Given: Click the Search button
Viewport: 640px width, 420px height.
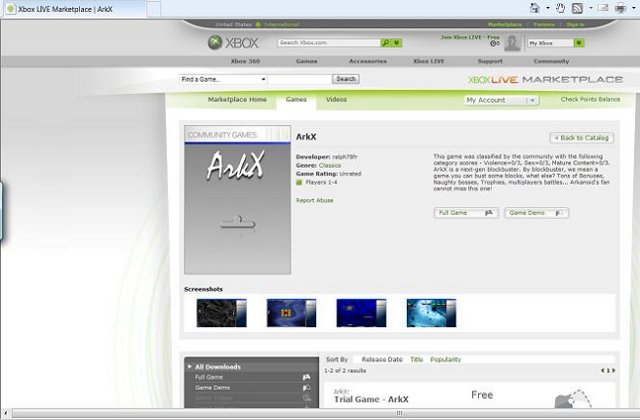Looking at the screenshot, I should click(346, 79).
